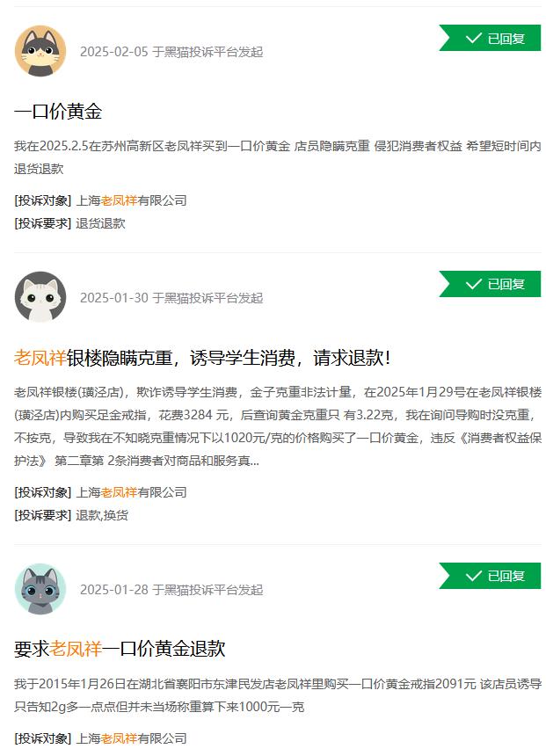Click the 2025-01-30 complaint date line
This screenshot has width=546, height=756.
tap(171, 298)
